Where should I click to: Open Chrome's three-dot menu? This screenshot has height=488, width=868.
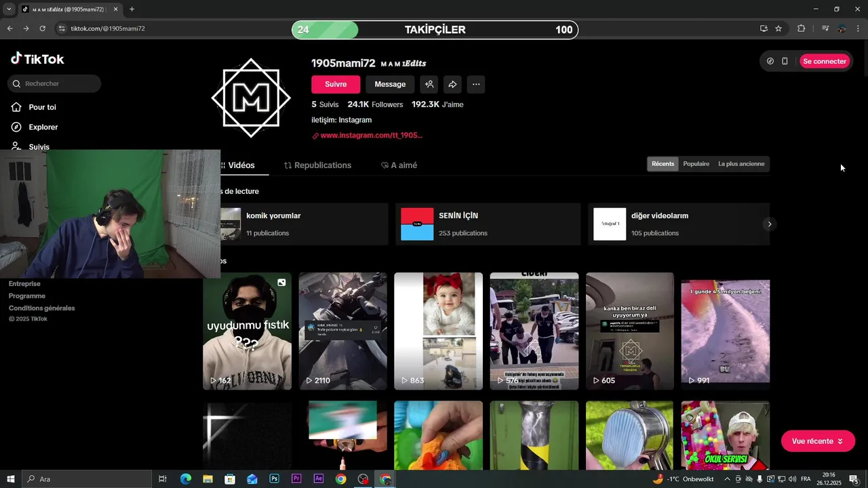point(859,28)
